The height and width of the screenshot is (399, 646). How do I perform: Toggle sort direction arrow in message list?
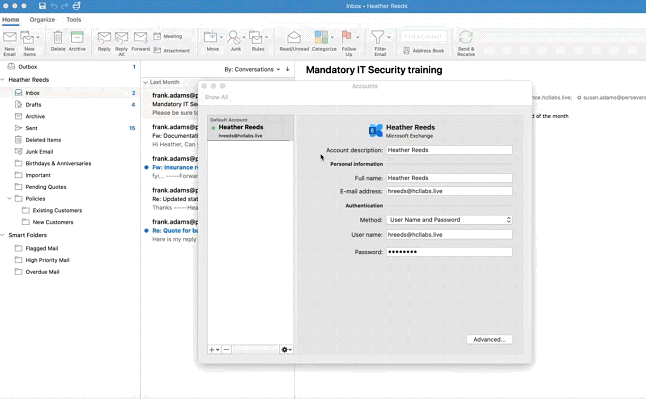click(288, 69)
